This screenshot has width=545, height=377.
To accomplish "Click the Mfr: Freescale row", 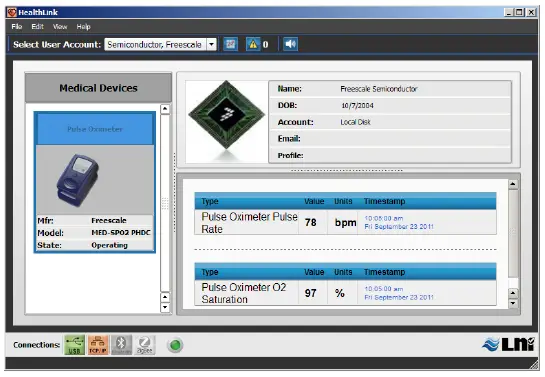I will tap(95, 221).
